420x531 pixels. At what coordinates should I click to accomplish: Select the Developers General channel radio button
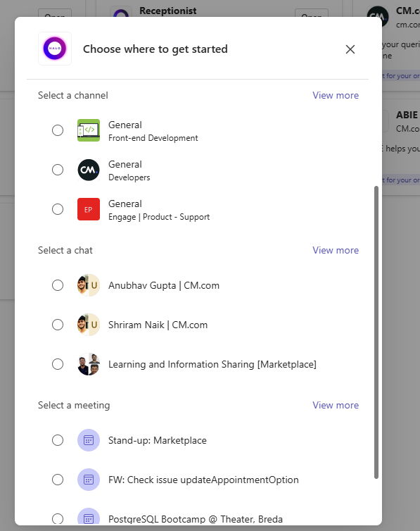(58, 170)
